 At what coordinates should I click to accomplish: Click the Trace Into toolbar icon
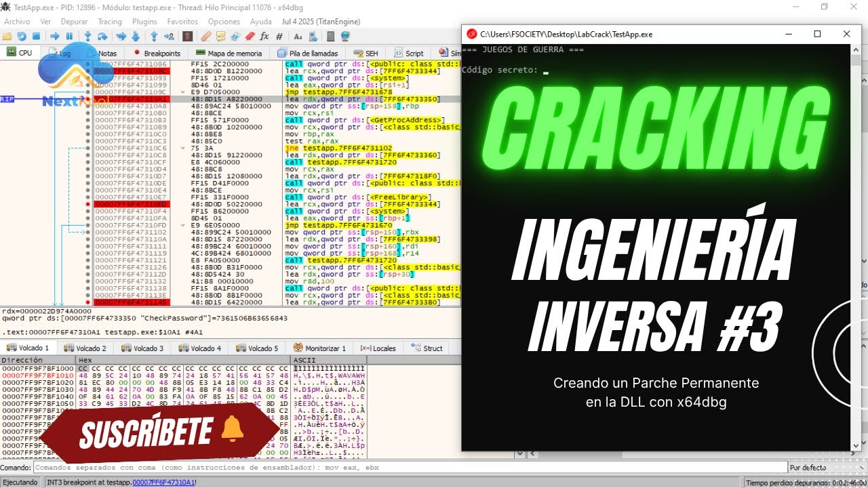121,36
